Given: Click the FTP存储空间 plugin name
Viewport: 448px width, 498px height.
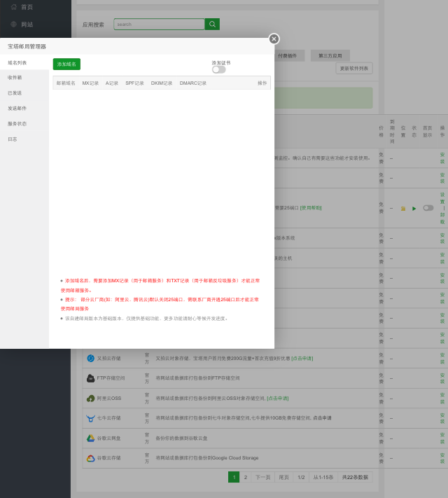Looking at the screenshot, I should click(x=111, y=378).
